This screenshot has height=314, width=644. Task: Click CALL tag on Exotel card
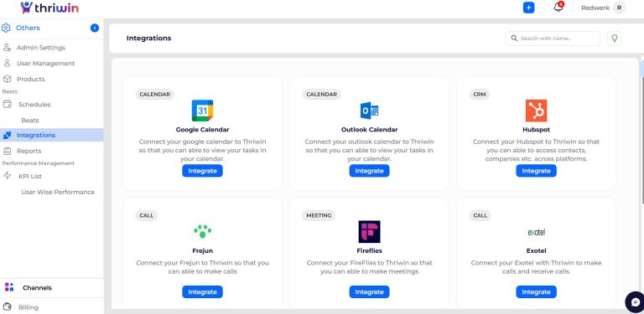pyautogui.click(x=480, y=215)
